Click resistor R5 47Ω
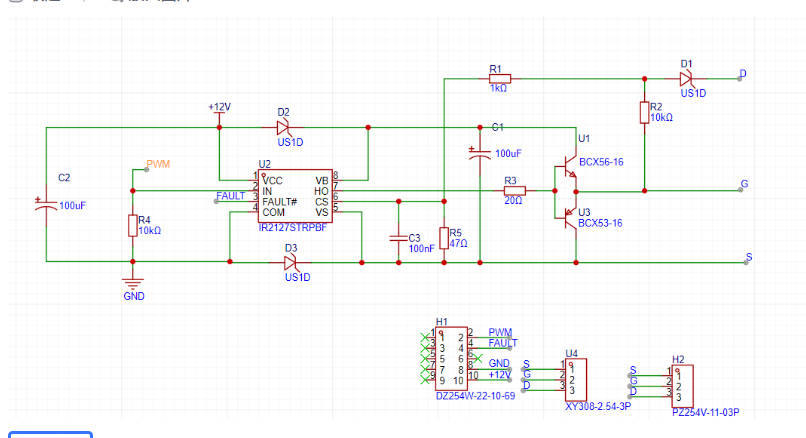Image resolution: width=806 pixels, height=438 pixels. (x=443, y=239)
